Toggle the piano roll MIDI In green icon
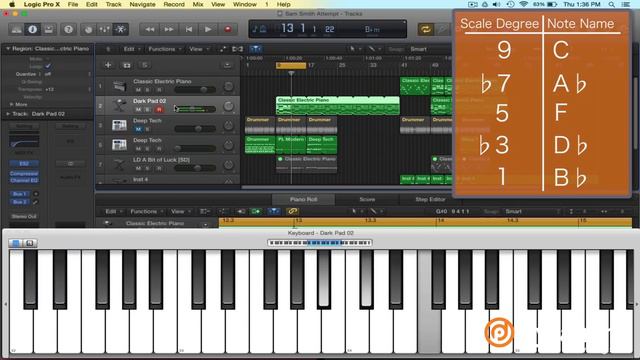 coord(256,211)
